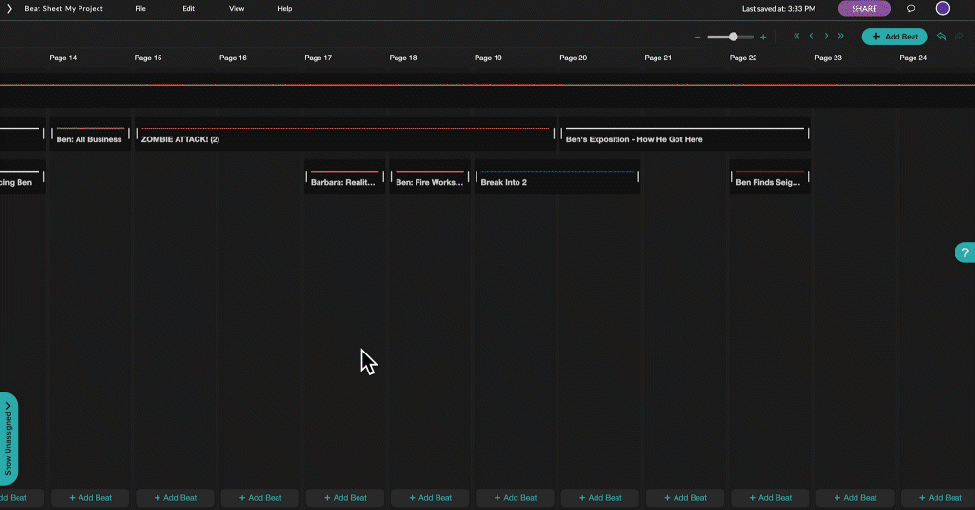Viewport: 975px width, 510px height.
Task: Select the Ben: All Business beat card
Action: tap(90, 134)
